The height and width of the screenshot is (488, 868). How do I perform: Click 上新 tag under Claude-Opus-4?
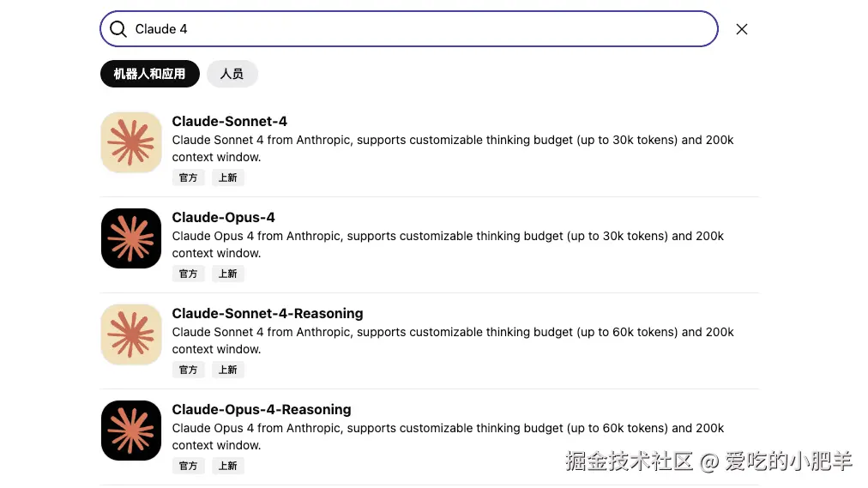click(x=227, y=274)
